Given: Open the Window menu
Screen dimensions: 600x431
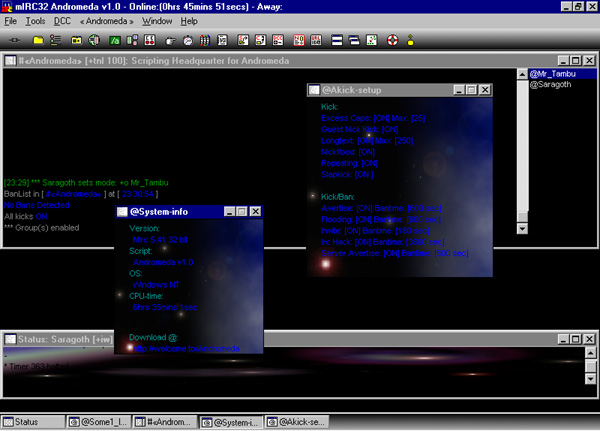Looking at the screenshot, I should (x=157, y=21).
